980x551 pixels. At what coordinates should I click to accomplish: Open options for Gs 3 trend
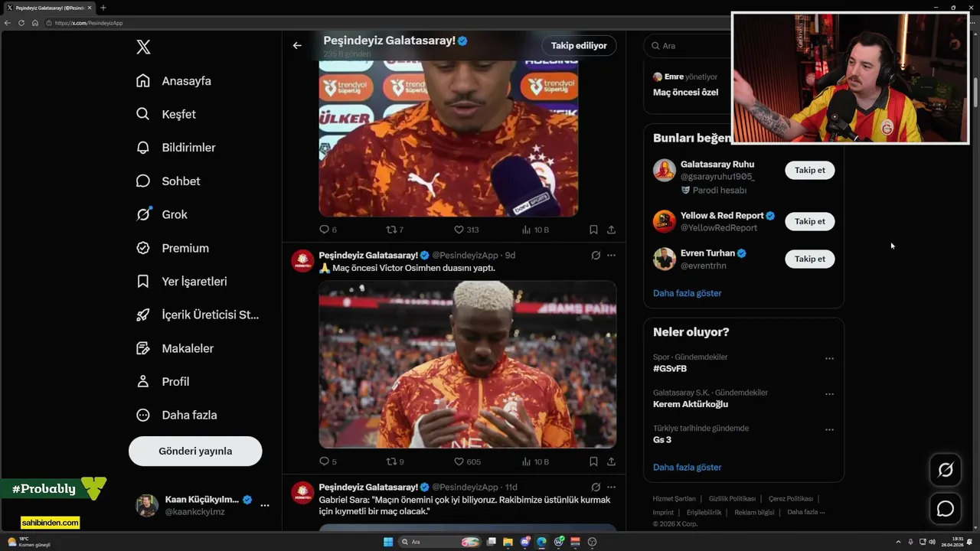click(829, 429)
